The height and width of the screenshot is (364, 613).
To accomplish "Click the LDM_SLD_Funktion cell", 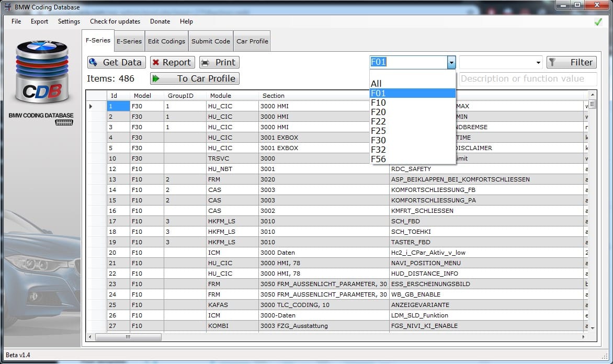I will 486,315.
